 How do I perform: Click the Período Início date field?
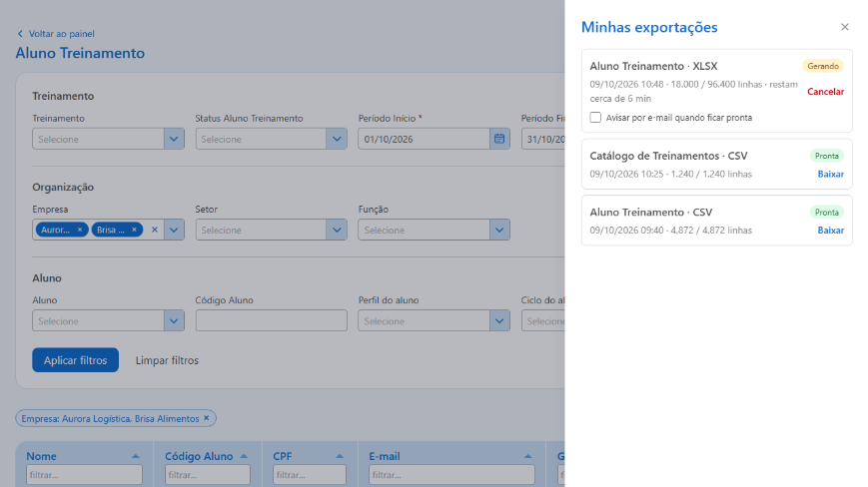click(425, 139)
